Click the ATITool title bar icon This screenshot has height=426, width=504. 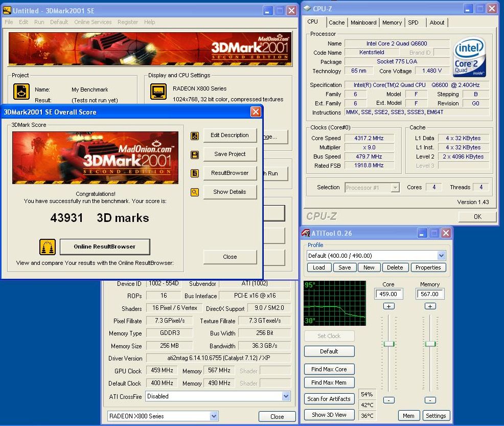(306, 233)
